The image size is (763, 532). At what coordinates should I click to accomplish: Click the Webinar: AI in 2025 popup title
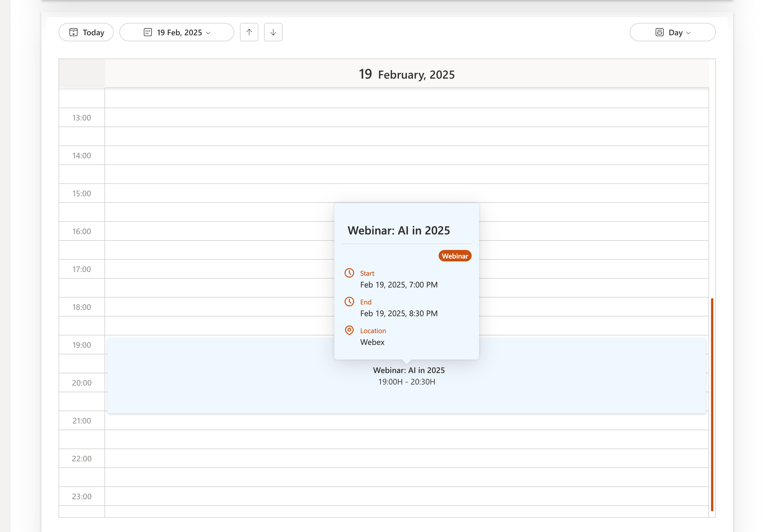398,230
